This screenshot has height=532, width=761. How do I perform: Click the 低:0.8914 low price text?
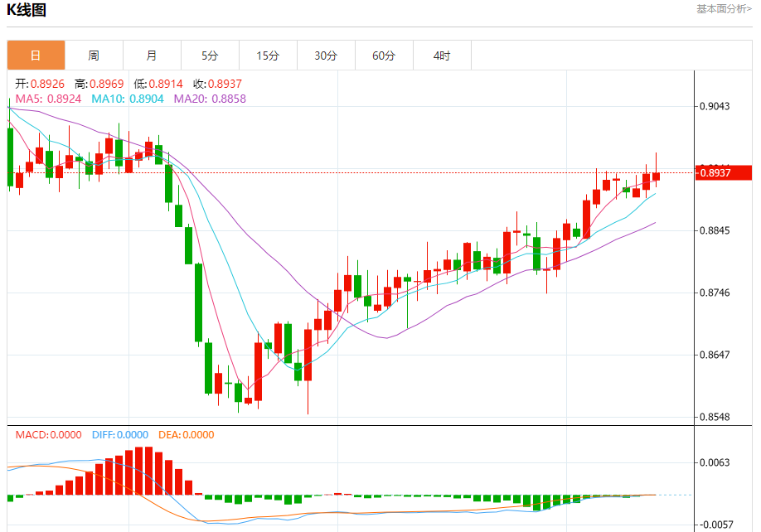158,84
